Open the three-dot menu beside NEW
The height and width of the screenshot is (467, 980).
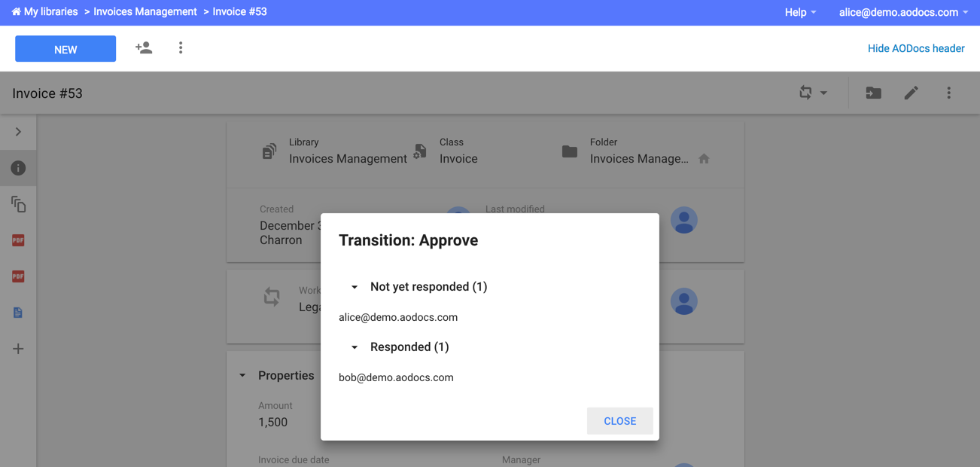[181, 48]
